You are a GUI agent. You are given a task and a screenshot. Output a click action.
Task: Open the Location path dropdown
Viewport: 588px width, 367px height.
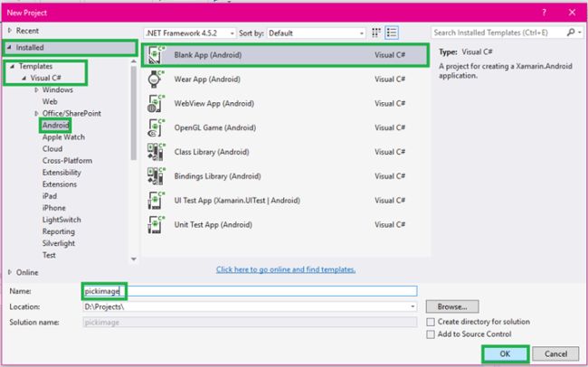tap(413, 306)
